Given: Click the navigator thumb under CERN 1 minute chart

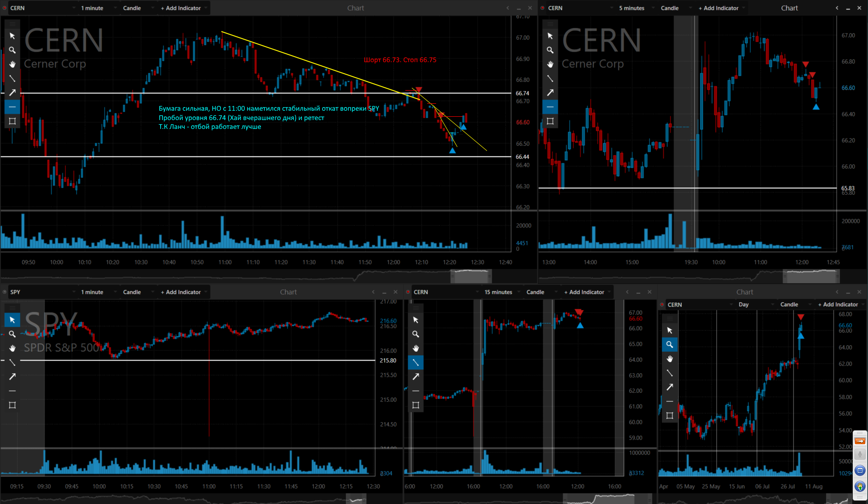Looking at the screenshot, I should click(471, 276).
